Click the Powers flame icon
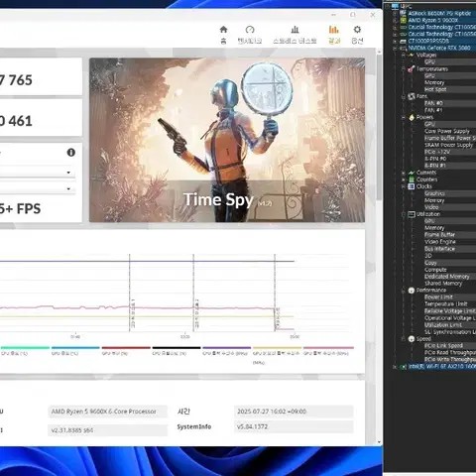The height and width of the screenshot is (476, 476). click(x=412, y=117)
